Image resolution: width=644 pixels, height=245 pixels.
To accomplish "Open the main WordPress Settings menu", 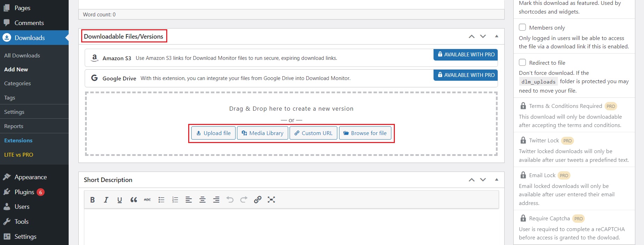I will (x=34, y=236).
